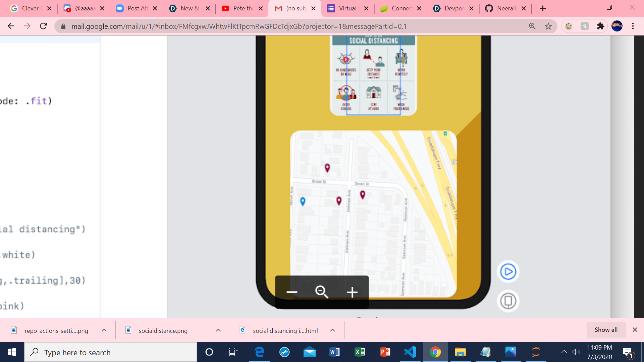644x362 pixels.
Task: Expand options for repo-actions-setti png download
Action: (104, 330)
